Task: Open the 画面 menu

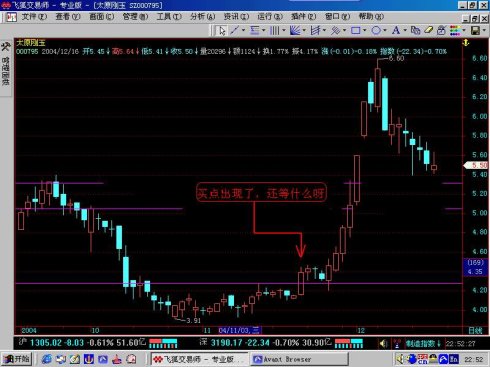Action: pos(102,16)
